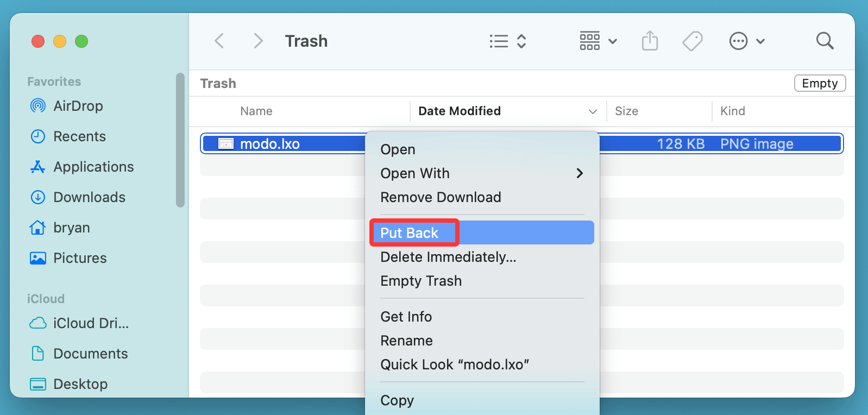Click the iCloud section heading
The height and width of the screenshot is (415, 868).
click(x=46, y=299)
